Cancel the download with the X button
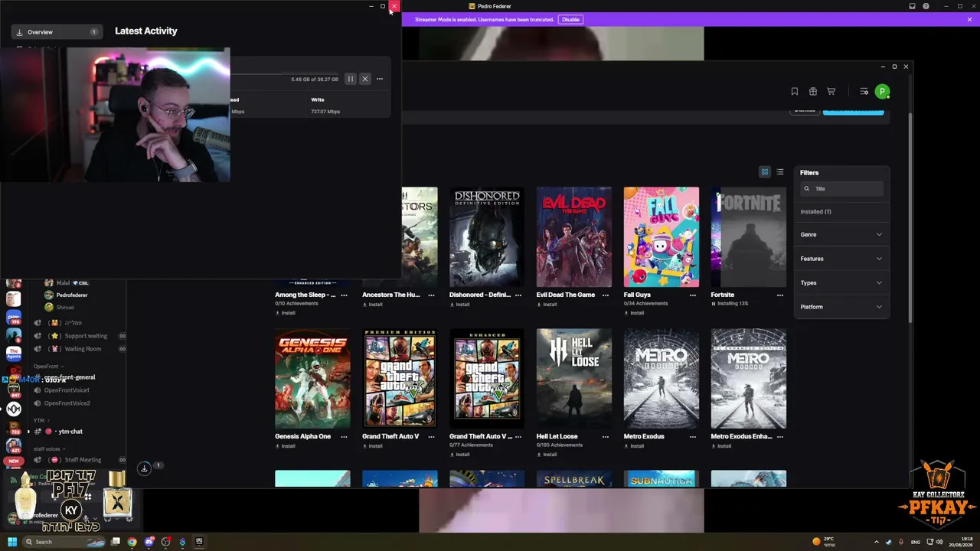 pos(365,79)
